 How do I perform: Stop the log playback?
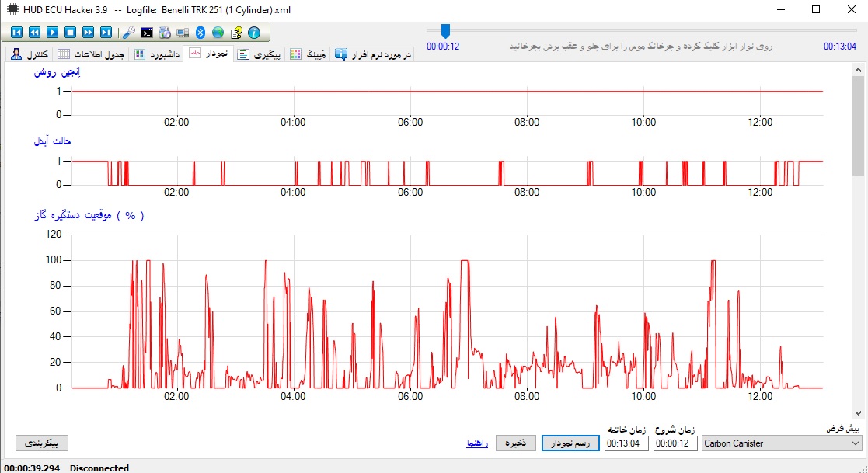(x=70, y=33)
